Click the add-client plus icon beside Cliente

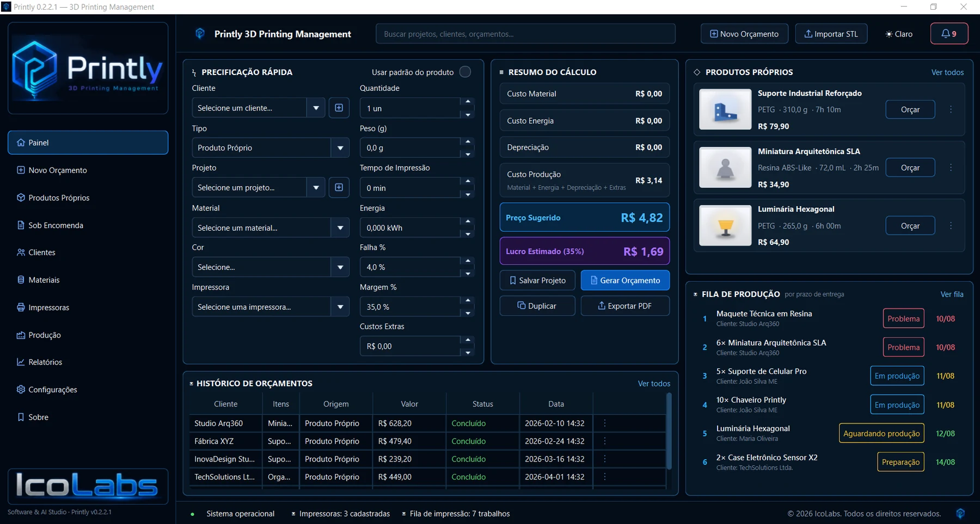pos(339,108)
